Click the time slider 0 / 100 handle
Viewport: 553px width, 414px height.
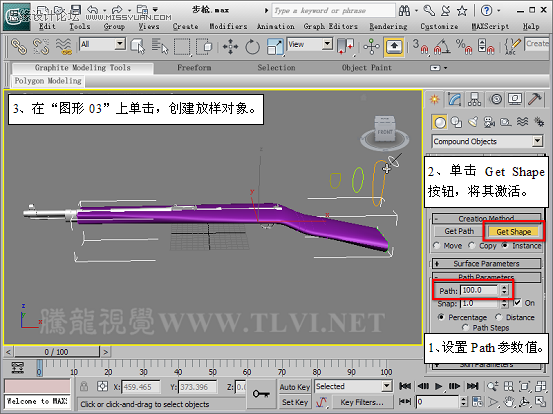click(x=57, y=352)
